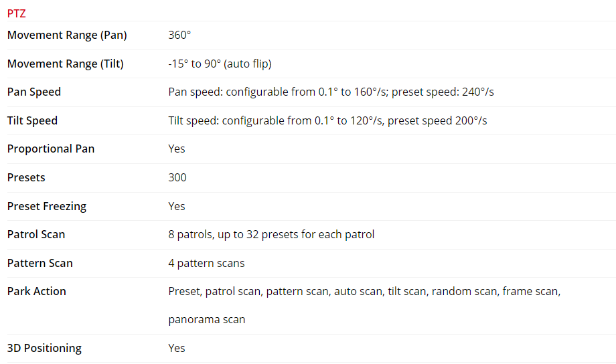
Task: Click the Proportional Pan label
Action: pos(51,149)
